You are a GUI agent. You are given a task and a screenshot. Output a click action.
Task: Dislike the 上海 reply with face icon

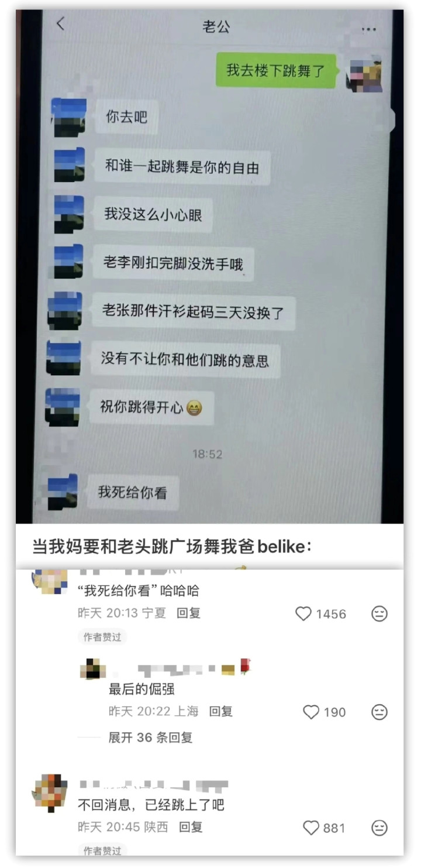[379, 712]
